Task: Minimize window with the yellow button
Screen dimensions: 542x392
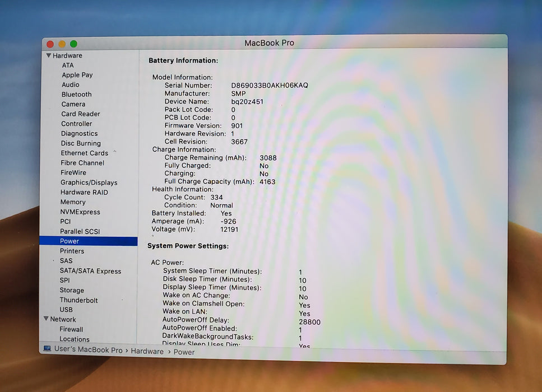Action: 62,44
